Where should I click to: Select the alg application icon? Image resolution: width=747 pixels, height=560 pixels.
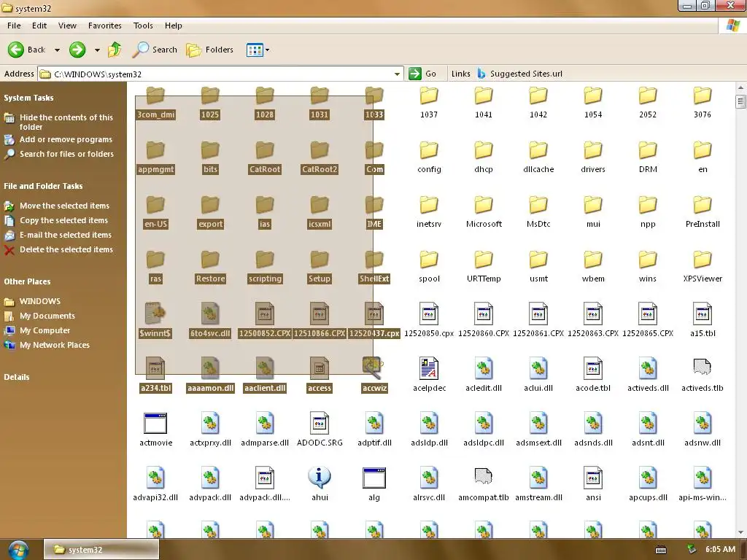pos(374,478)
